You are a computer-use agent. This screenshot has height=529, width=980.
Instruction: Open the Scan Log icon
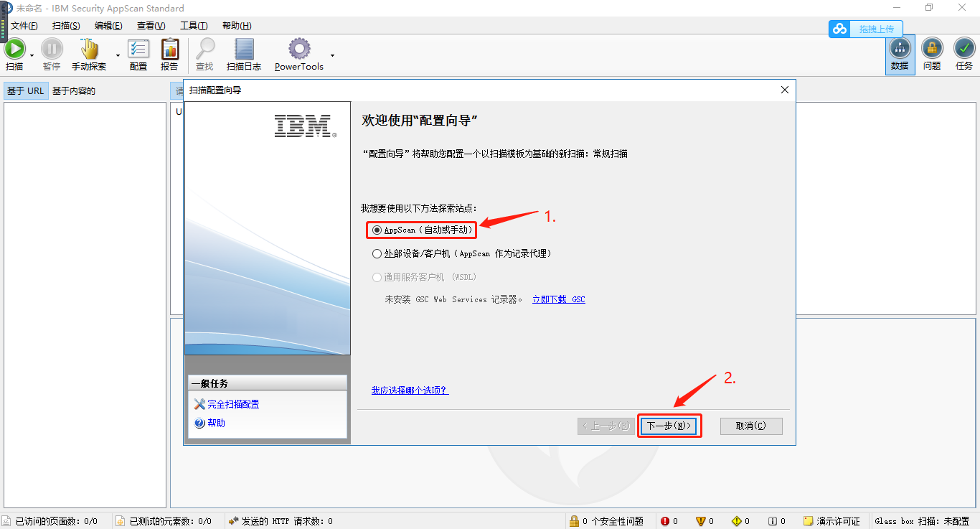point(244,49)
